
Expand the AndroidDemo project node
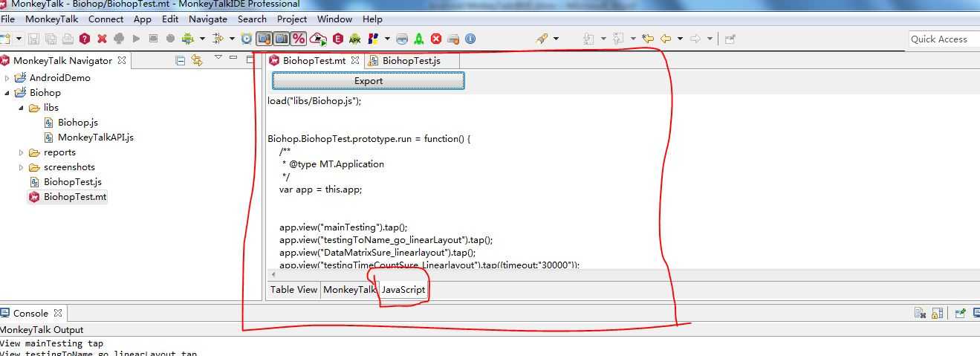pos(7,78)
